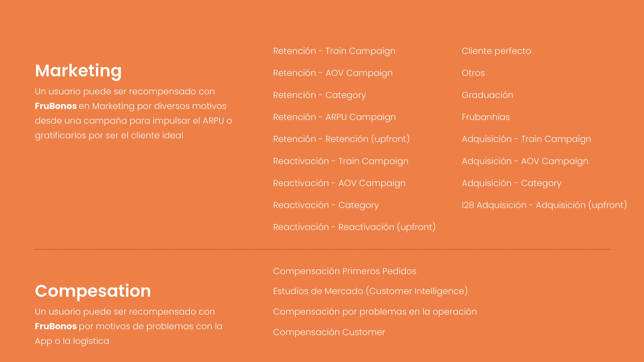644x362 pixels.
Task: Click Retención - Retención (upfront) text
Action: click(x=341, y=139)
